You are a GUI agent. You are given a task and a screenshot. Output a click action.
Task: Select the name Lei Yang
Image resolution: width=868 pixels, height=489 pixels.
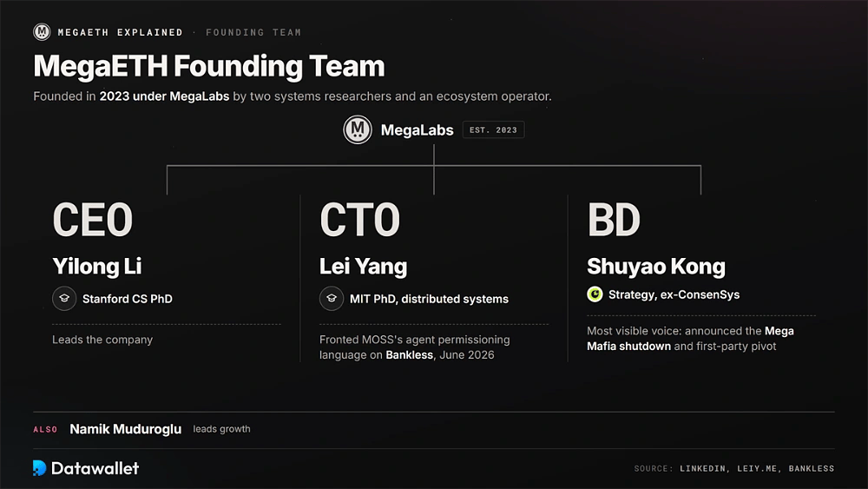[363, 267]
